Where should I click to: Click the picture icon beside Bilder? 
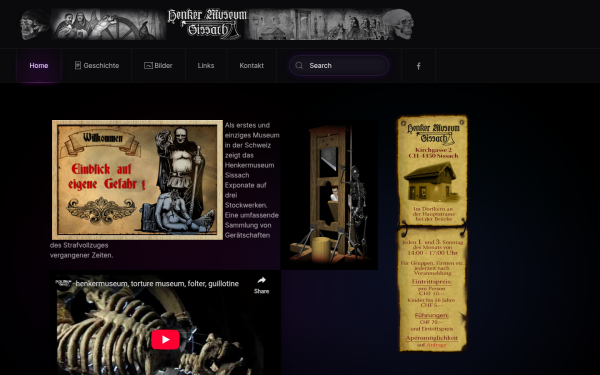148,65
